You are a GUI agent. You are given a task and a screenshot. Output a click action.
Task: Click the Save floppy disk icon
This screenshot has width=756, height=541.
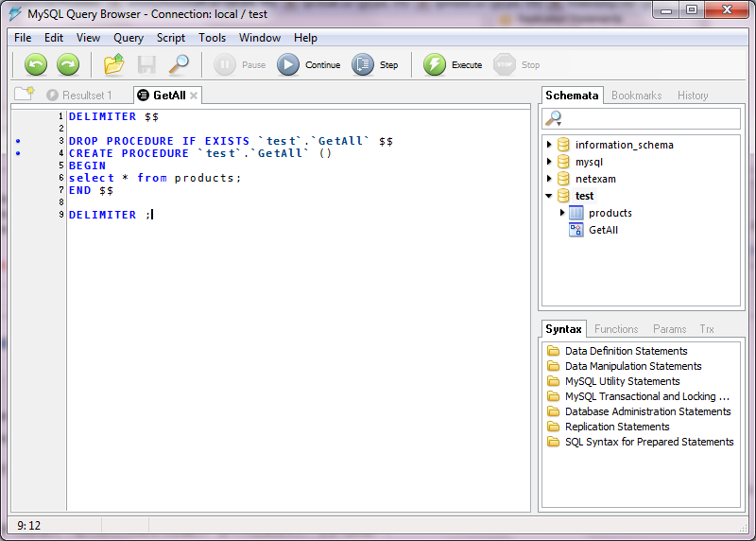146,64
